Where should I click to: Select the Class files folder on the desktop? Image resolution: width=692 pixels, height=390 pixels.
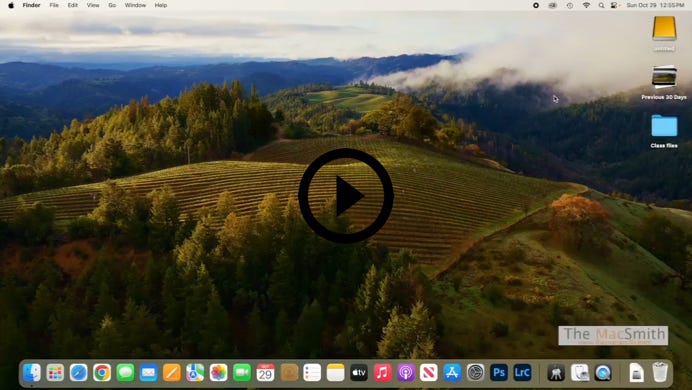pos(664,131)
